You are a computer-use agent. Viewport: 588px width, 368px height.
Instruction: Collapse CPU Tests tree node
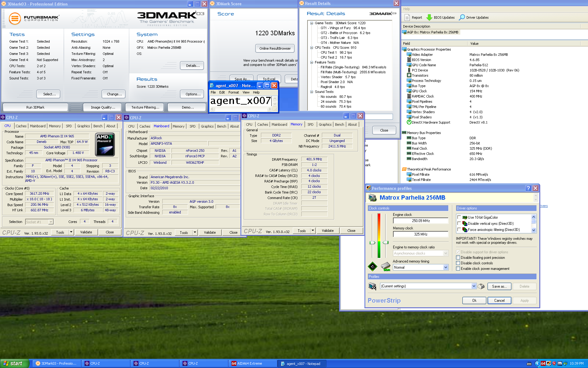[311, 48]
